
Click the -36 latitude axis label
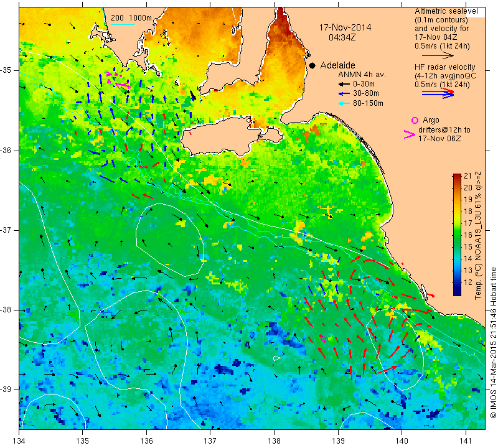tap(6, 150)
